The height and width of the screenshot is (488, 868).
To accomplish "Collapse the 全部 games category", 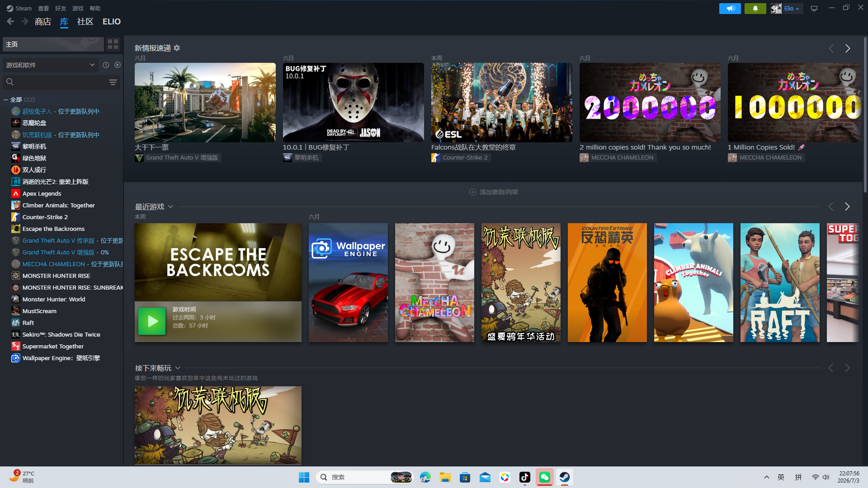I will click(x=6, y=99).
